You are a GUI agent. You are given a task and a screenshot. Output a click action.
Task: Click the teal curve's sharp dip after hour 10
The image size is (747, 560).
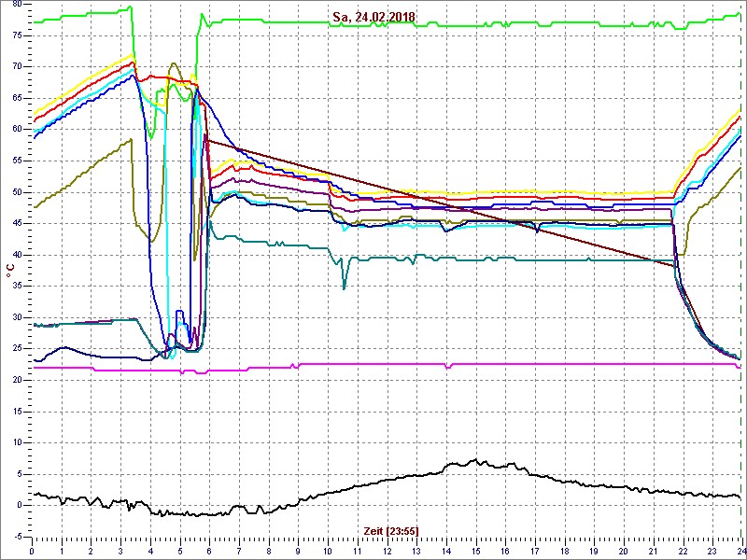(x=344, y=286)
